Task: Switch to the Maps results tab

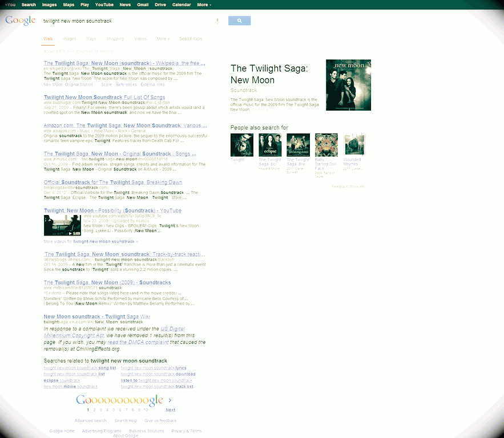Action: 91,39
